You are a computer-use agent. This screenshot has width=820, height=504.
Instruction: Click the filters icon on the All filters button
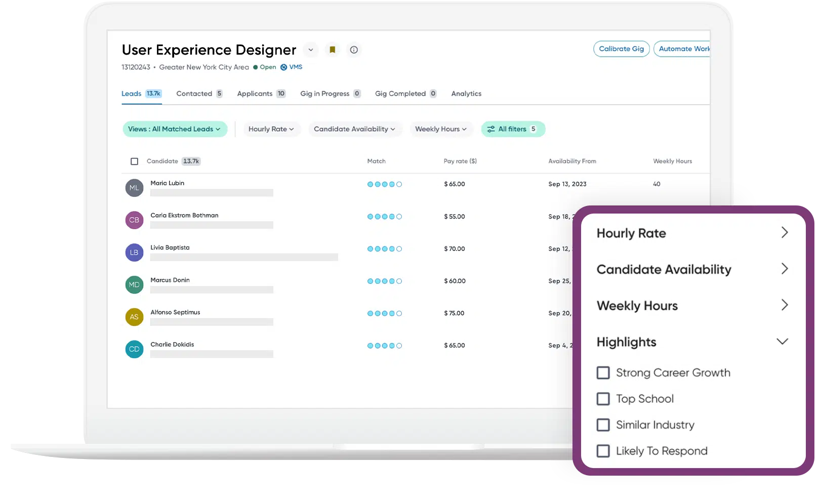pyautogui.click(x=491, y=129)
